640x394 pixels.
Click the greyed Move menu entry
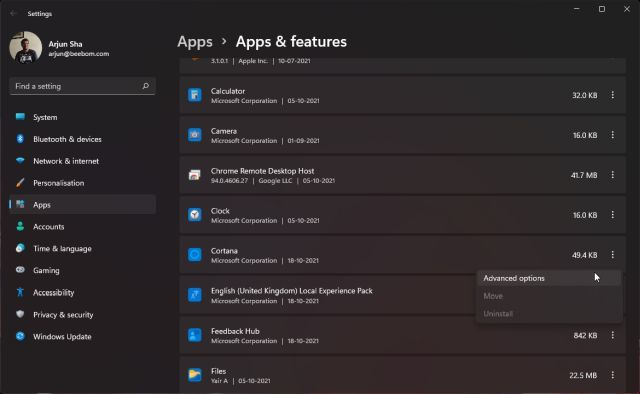pyautogui.click(x=549, y=296)
